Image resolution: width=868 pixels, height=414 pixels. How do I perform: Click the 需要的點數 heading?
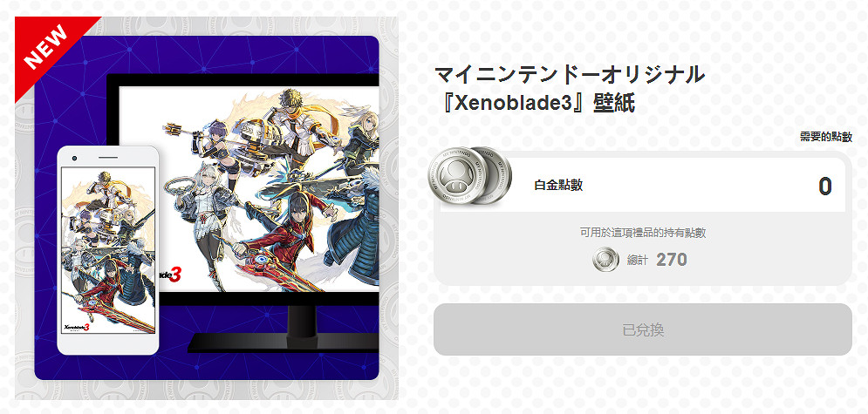pos(826,137)
